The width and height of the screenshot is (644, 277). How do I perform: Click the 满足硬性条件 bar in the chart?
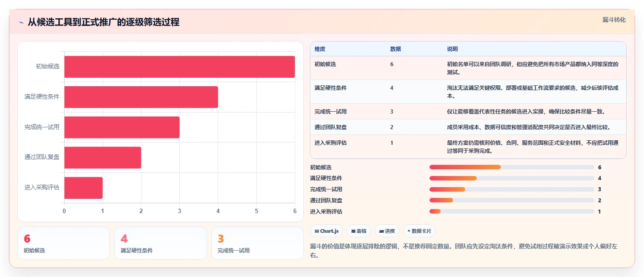pos(141,97)
